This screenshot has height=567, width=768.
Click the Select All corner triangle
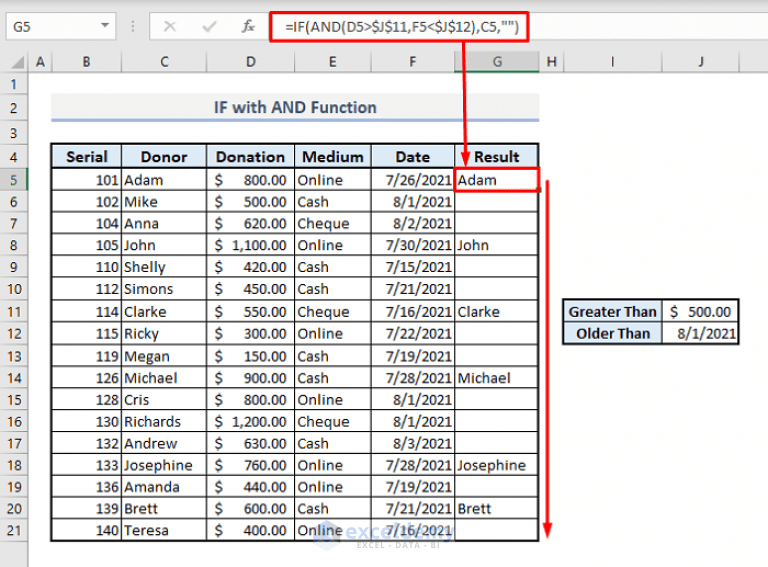(17, 62)
